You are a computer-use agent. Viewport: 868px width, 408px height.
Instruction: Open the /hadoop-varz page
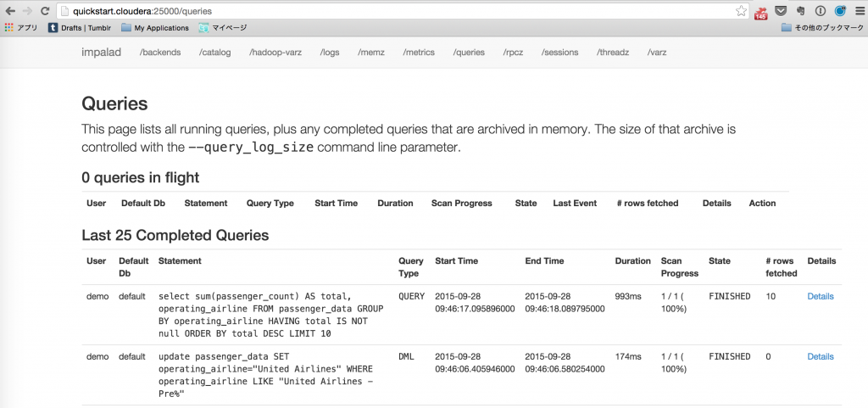[x=275, y=52]
